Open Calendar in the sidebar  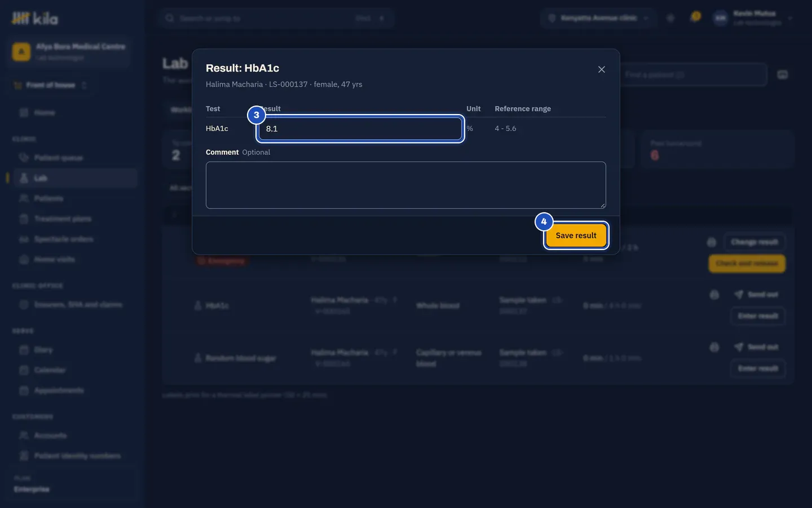(74, 370)
